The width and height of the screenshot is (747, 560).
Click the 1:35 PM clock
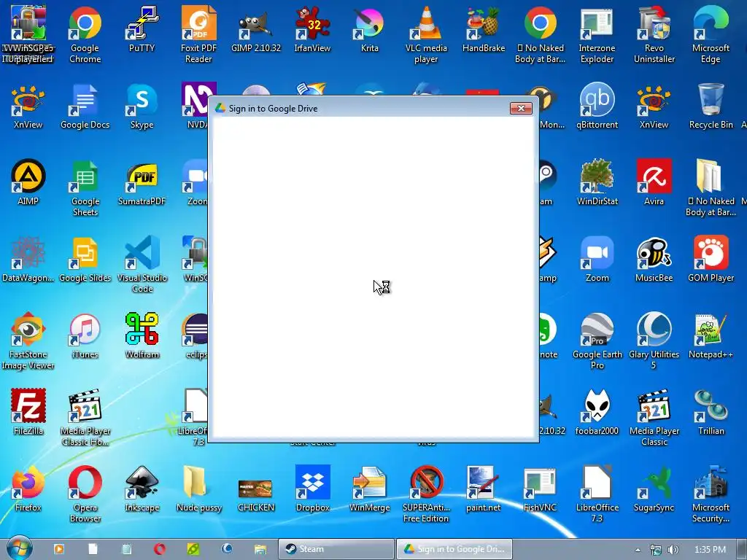[710, 550]
